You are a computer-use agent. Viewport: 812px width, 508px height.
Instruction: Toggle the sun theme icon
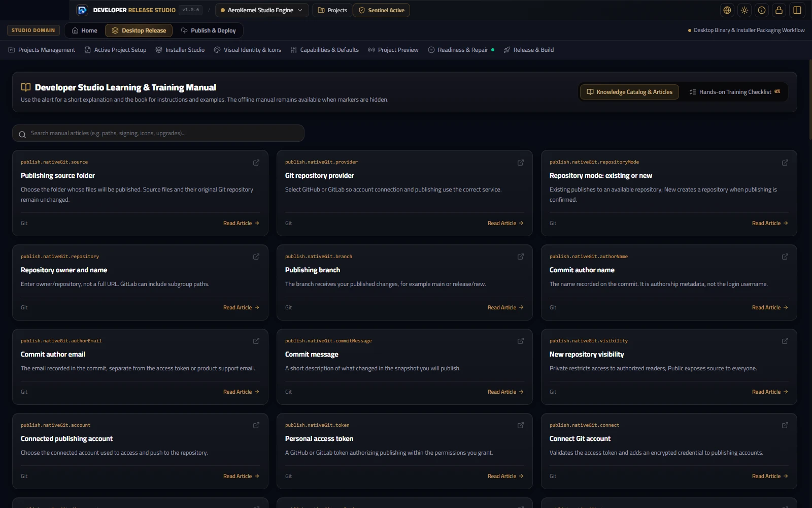[745, 10]
